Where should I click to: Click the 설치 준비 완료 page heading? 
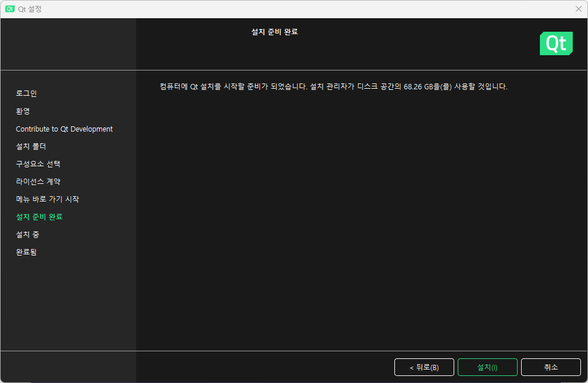275,32
